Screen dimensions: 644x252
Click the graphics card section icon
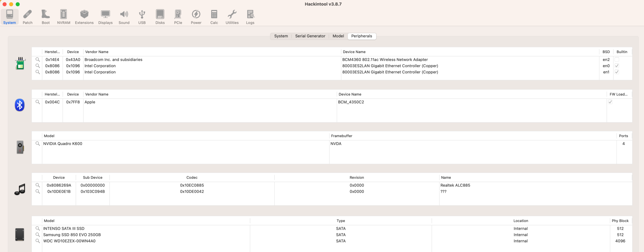[x=20, y=147]
